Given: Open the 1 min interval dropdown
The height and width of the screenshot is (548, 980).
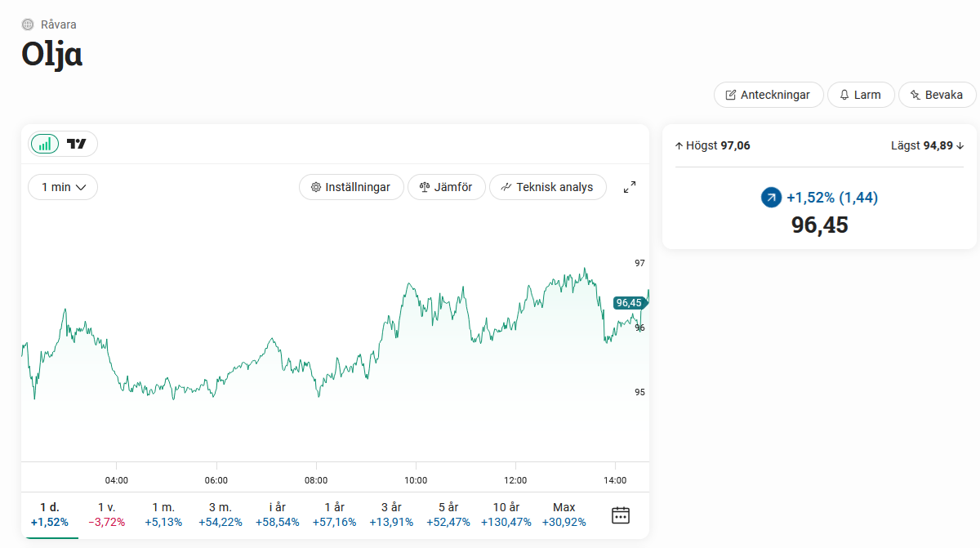Looking at the screenshot, I should (x=63, y=187).
